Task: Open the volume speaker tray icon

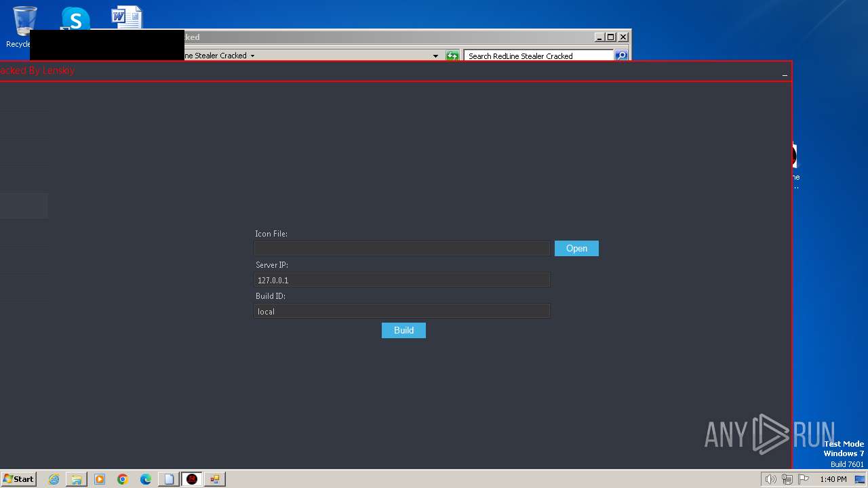Action: pos(770,479)
